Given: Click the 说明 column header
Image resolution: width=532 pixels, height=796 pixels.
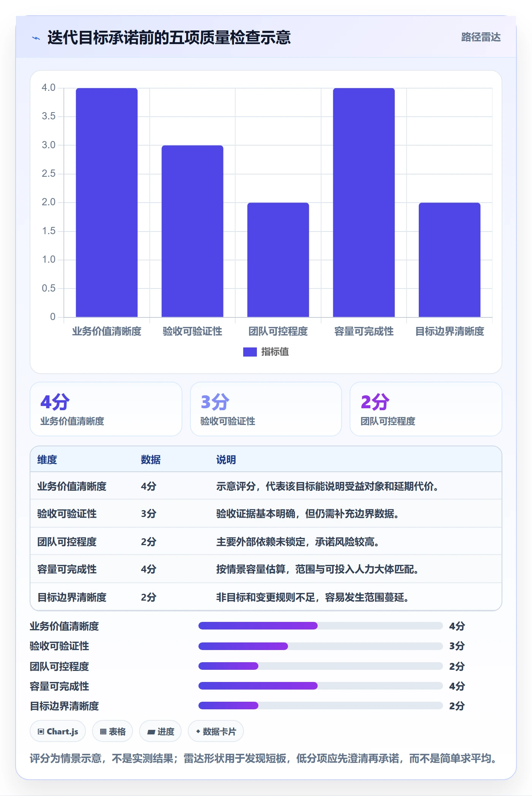Looking at the screenshot, I should click(x=226, y=460).
